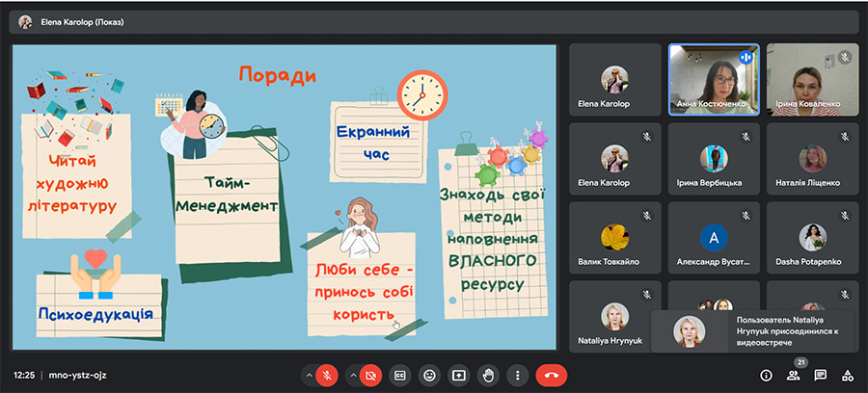
Task: Click muted mic icon on Ірина Коваленко tile
Action: tap(844, 57)
